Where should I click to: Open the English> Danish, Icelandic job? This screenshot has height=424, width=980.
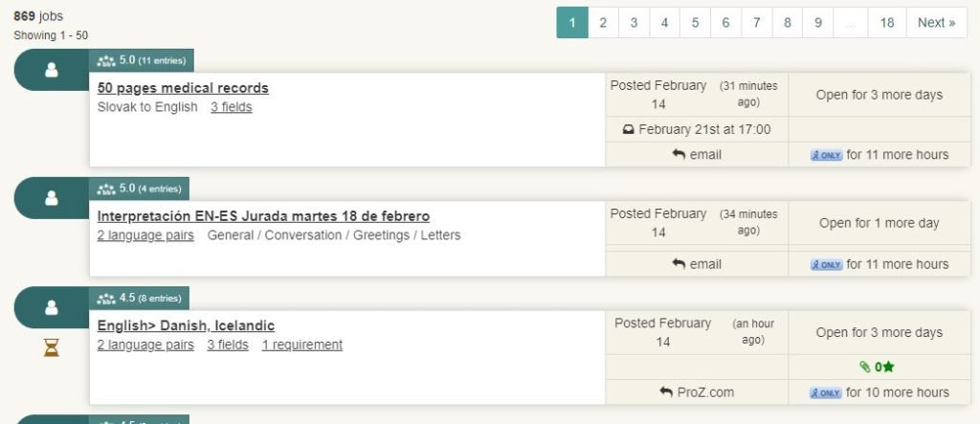click(186, 325)
